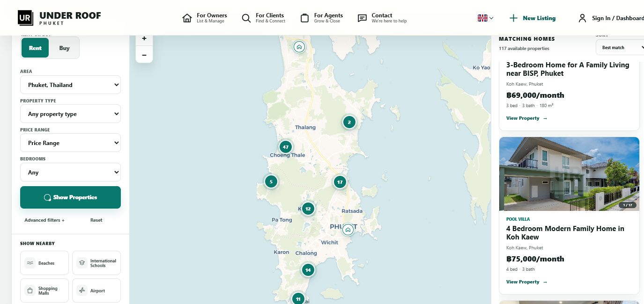644x304 pixels.
Task: Click the International Schools cap icon
Action: [x=82, y=263]
